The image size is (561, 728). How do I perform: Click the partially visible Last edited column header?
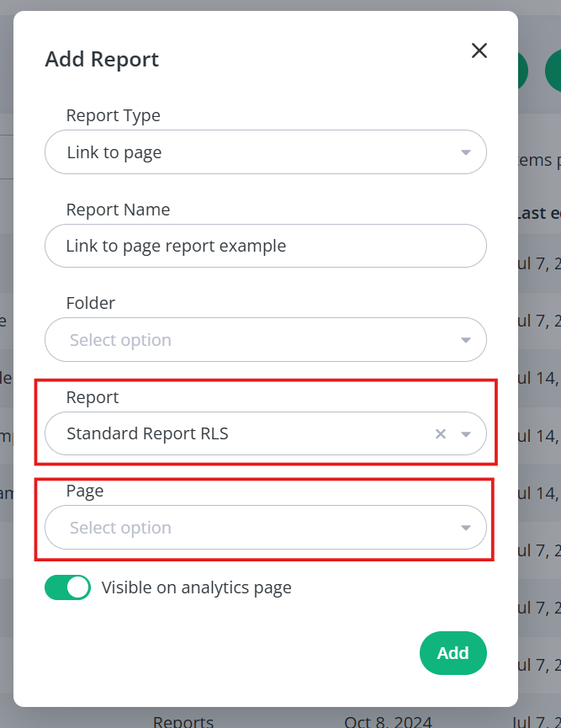pyautogui.click(x=539, y=213)
